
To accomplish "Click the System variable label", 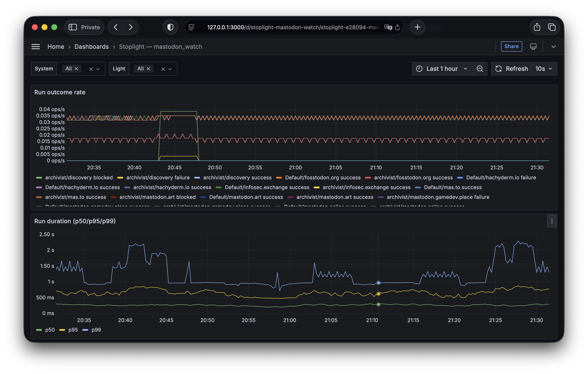I will pyautogui.click(x=44, y=69).
